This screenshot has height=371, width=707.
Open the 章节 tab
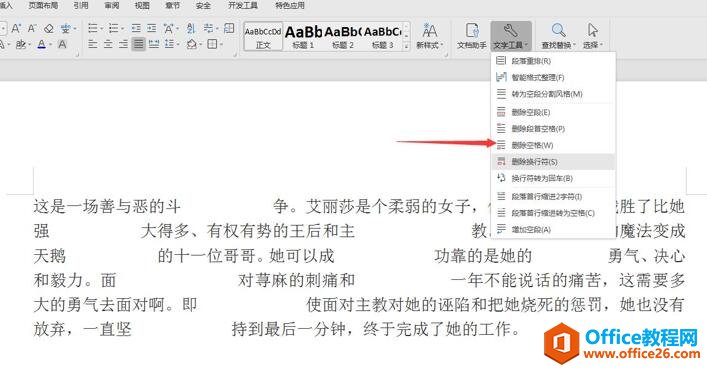point(173,5)
